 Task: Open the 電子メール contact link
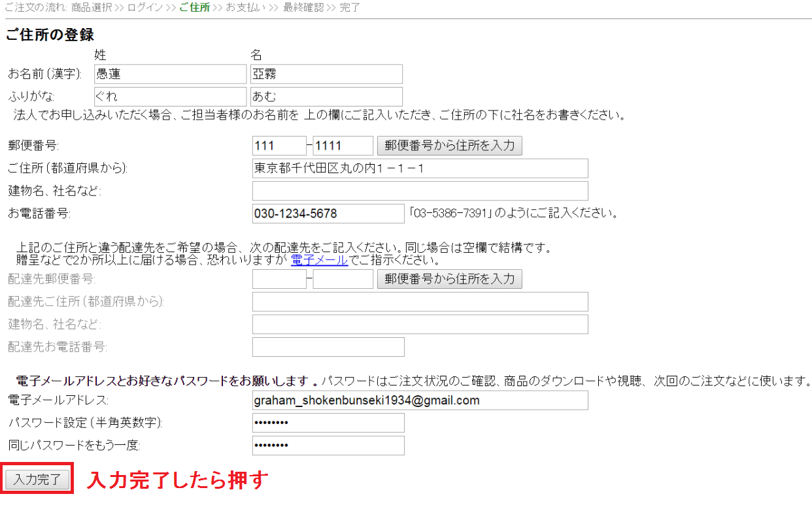319,260
